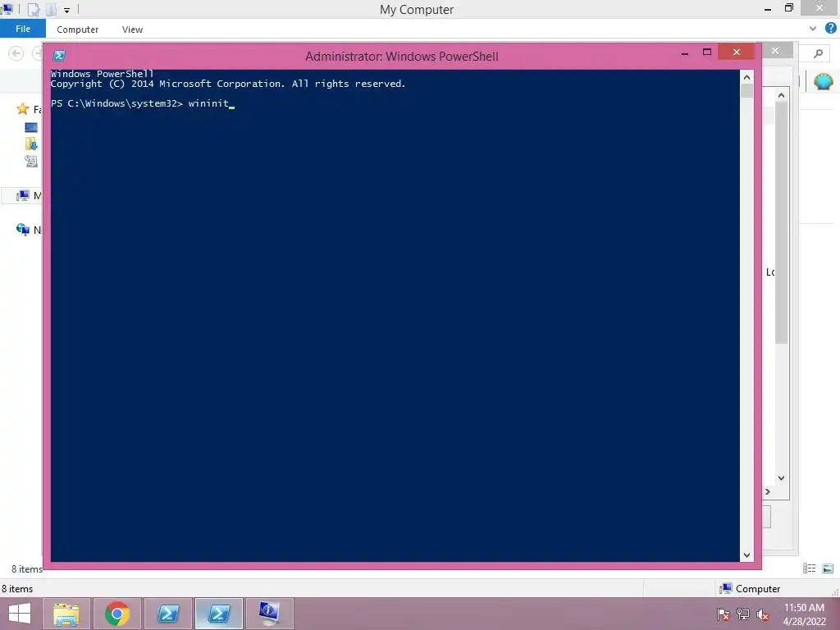Select the Favorites star icon in sidebar

[x=22, y=109]
